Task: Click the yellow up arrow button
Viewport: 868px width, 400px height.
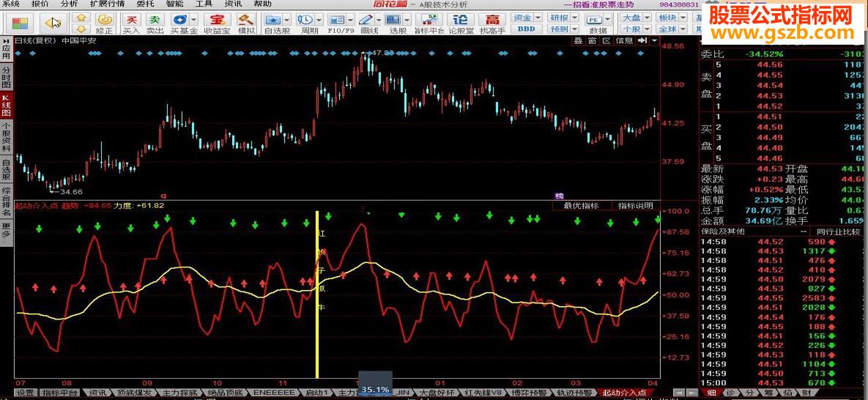Action: pos(81,18)
